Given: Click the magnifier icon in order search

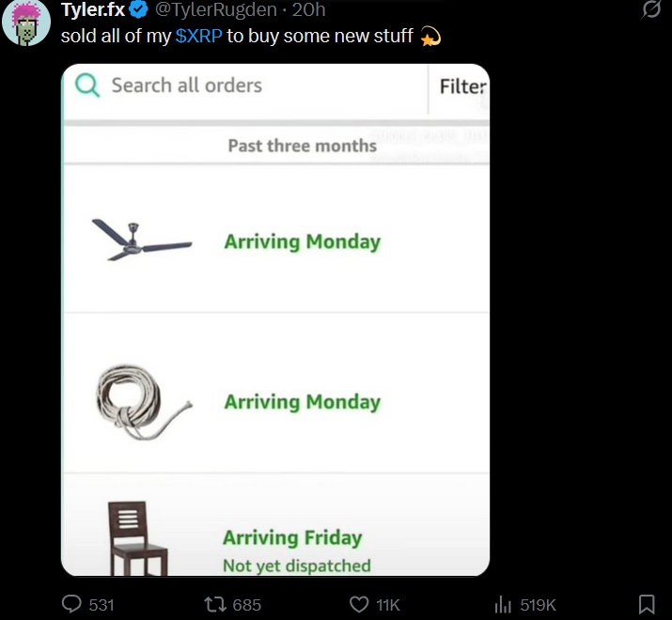Looking at the screenshot, I should point(86,85).
